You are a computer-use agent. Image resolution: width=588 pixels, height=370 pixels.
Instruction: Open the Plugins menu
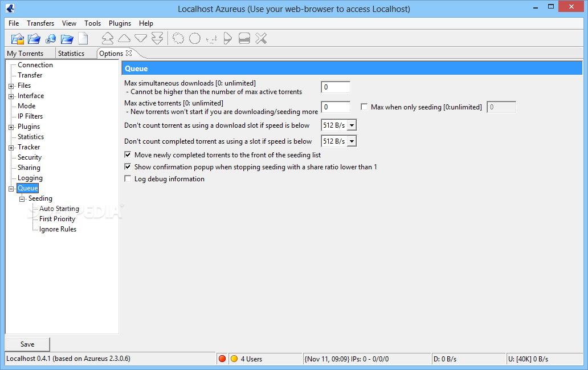pos(120,23)
